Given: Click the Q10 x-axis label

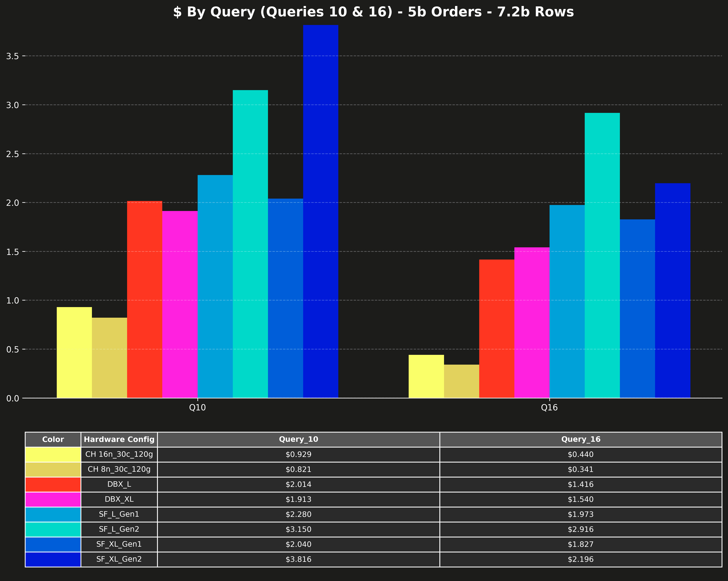Looking at the screenshot, I should (197, 407).
